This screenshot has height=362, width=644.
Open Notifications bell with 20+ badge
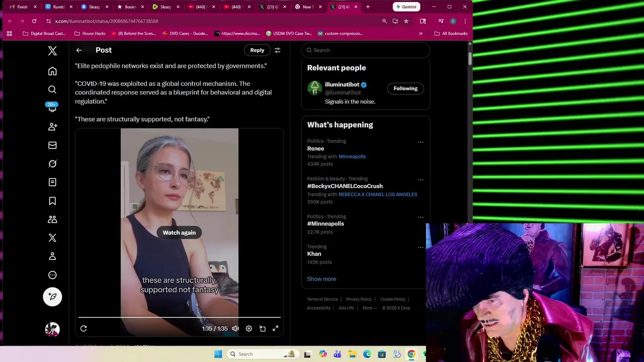click(x=52, y=108)
